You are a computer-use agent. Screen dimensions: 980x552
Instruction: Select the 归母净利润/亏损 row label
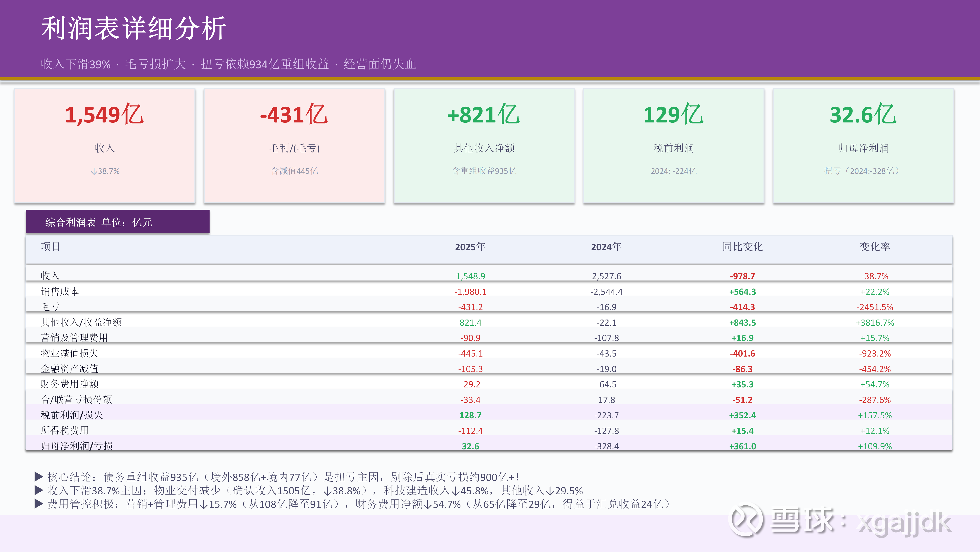point(76,446)
